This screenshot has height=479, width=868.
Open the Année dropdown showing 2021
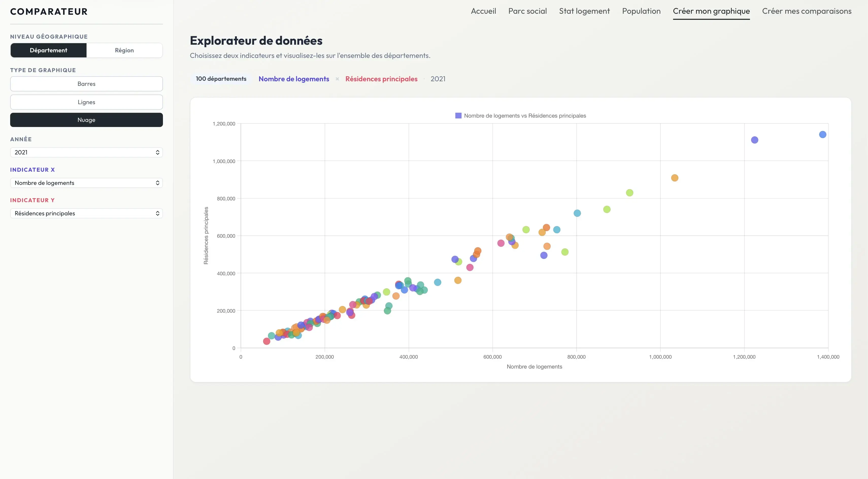(x=87, y=152)
